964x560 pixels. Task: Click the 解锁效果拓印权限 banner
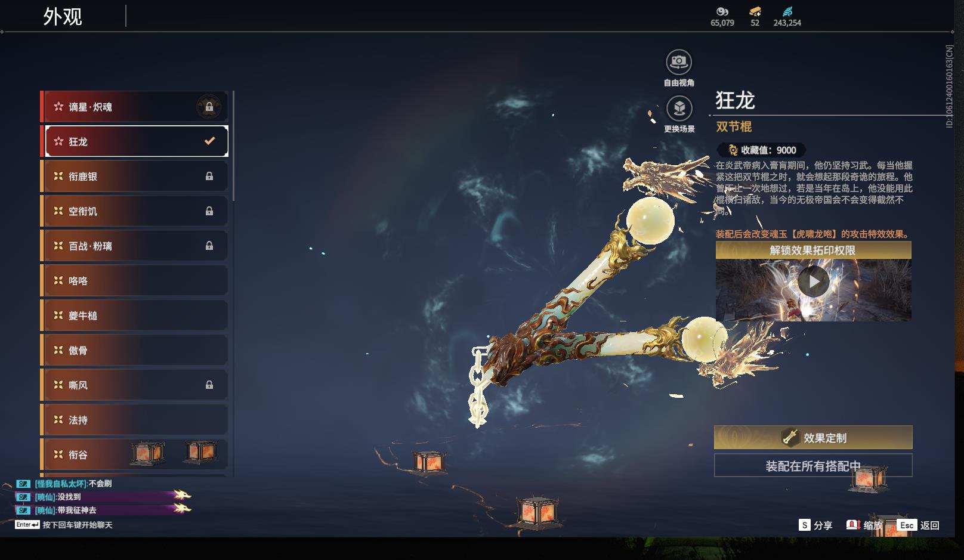813,250
